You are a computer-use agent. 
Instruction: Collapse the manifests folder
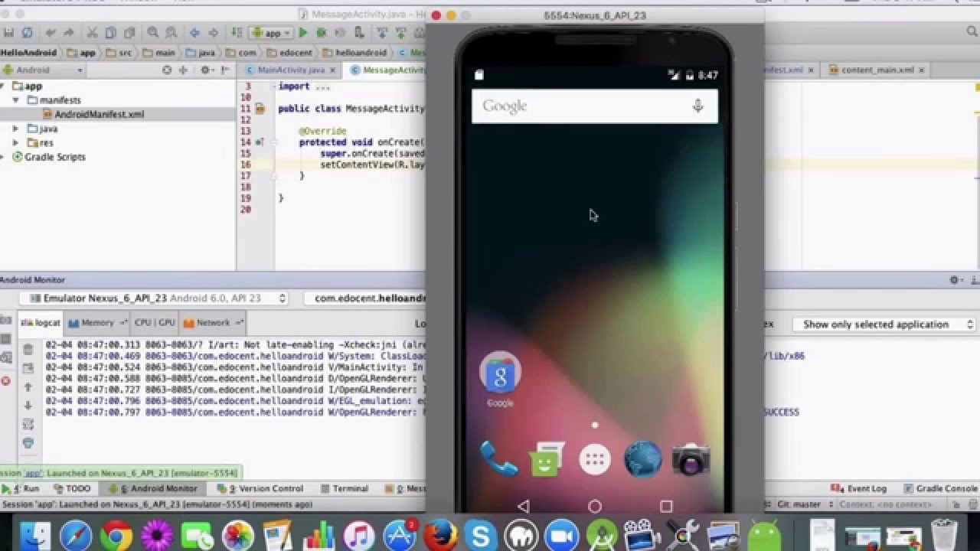coord(15,100)
